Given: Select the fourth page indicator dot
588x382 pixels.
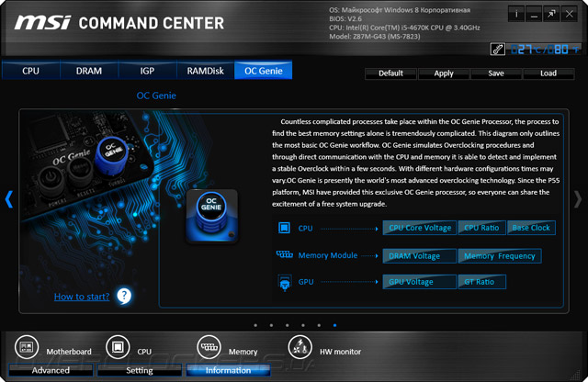Looking at the screenshot, I should pos(303,325).
